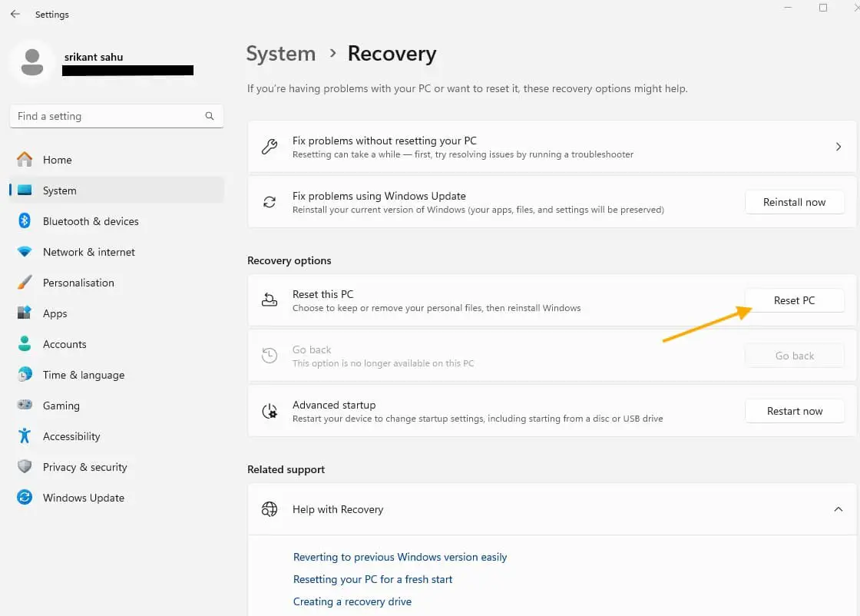Viewport: 860px width, 616px height.
Task: Open Accounts settings
Action: 116,344
